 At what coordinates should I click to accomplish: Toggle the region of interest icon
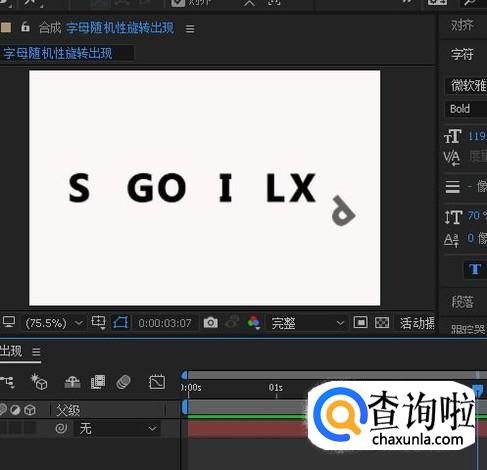tap(360, 322)
